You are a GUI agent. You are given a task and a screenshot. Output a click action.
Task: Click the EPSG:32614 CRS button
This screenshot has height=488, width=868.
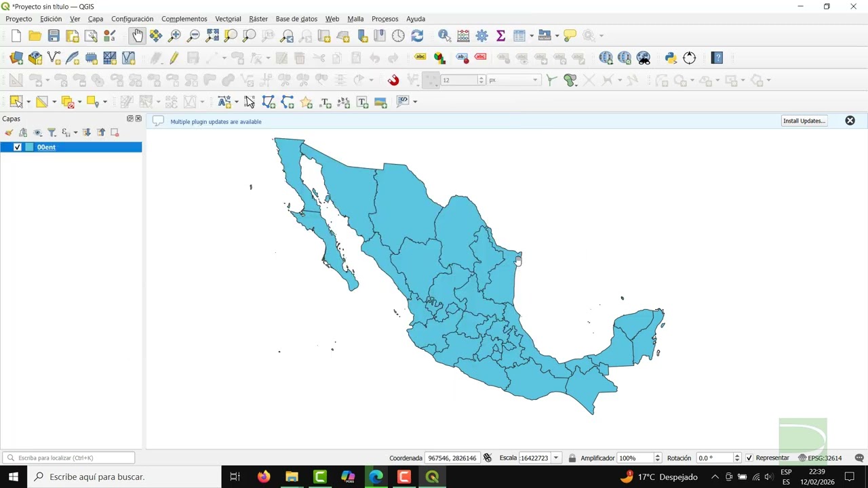pos(820,458)
